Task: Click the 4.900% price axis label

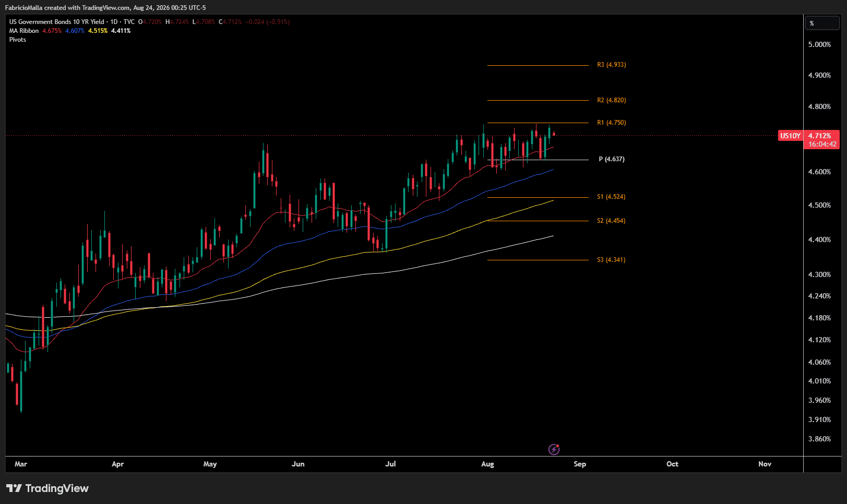Action: pyautogui.click(x=820, y=75)
